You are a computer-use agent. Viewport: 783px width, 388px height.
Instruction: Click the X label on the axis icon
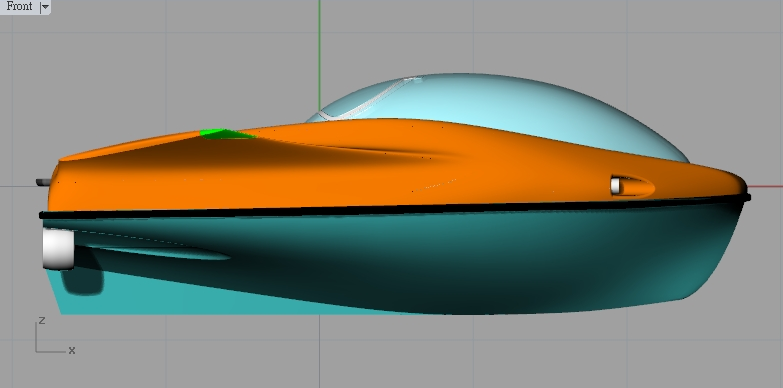[x=72, y=351]
